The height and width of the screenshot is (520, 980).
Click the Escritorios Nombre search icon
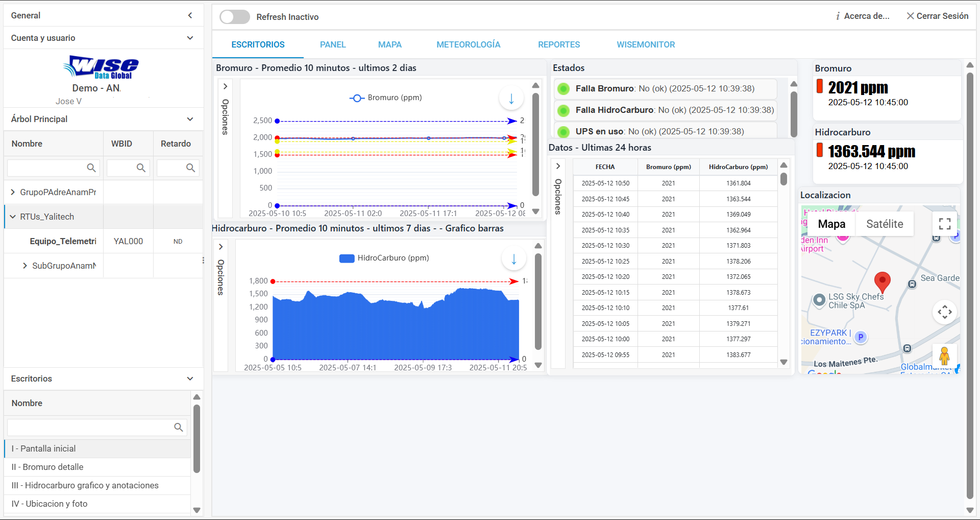(179, 427)
